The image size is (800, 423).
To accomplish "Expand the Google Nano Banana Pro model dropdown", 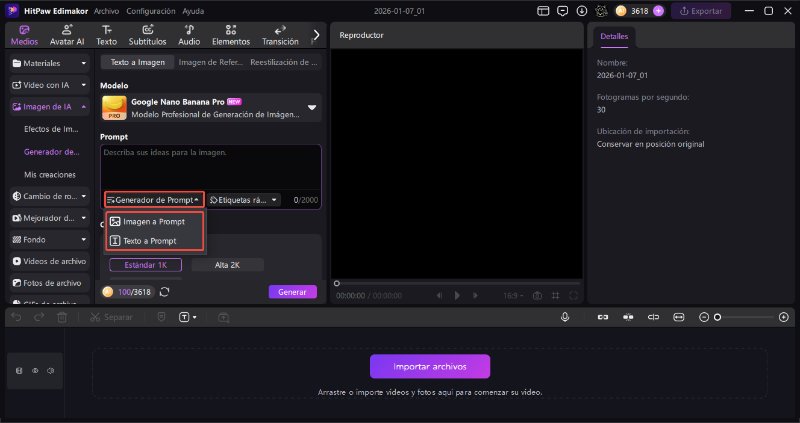I will [311, 108].
